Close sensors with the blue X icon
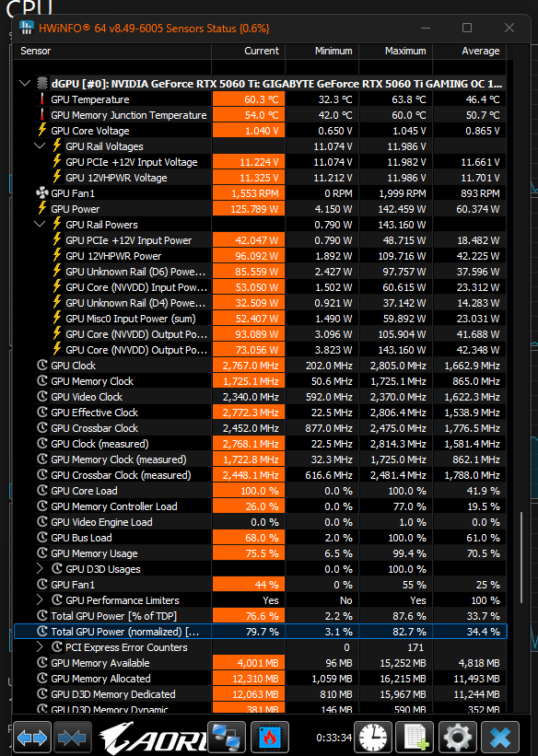 pos(500,738)
